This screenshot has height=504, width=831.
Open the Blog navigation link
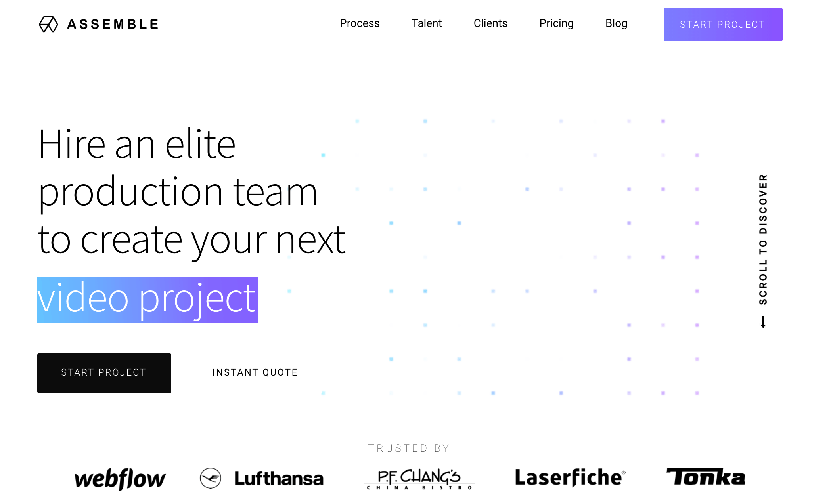(x=617, y=24)
